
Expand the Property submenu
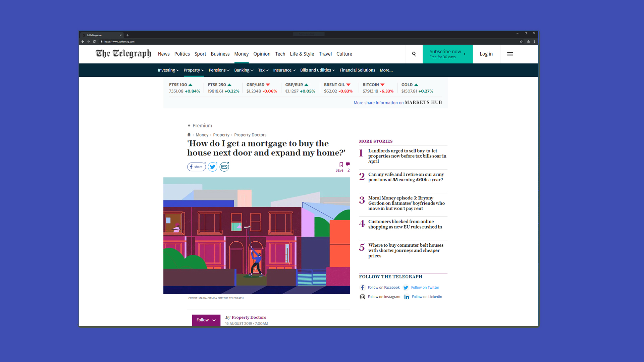(194, 70)
